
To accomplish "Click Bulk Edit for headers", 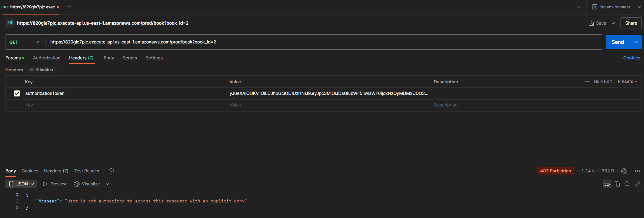I will click(603, 81).
